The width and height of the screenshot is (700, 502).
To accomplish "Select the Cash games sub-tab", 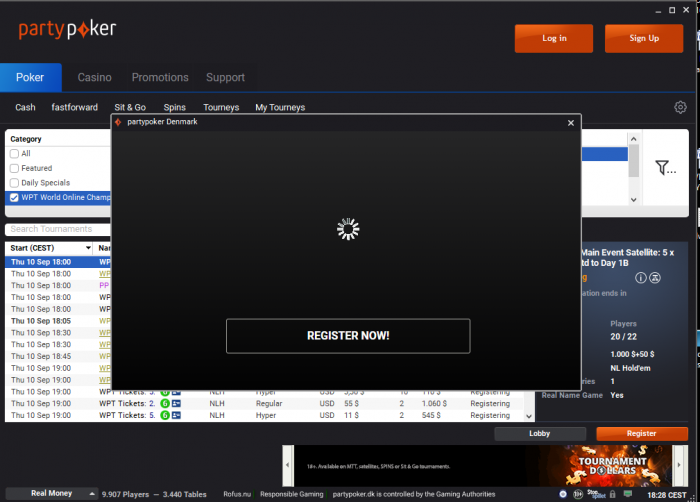I will coord(25,107).
